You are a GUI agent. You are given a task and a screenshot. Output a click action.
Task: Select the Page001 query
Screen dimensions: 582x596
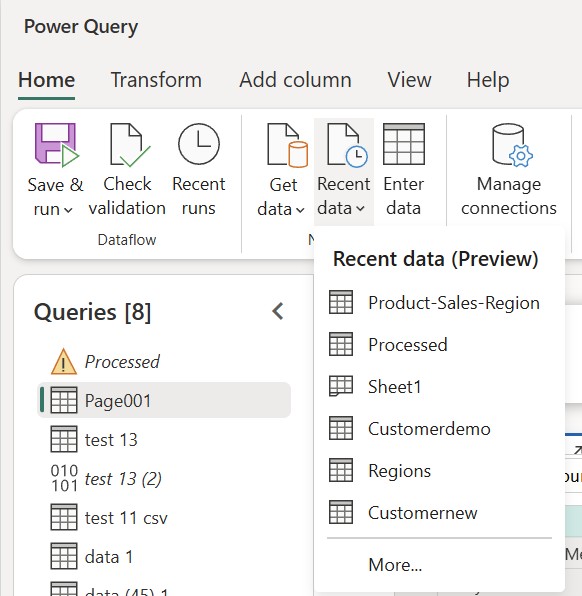(164, 400)
